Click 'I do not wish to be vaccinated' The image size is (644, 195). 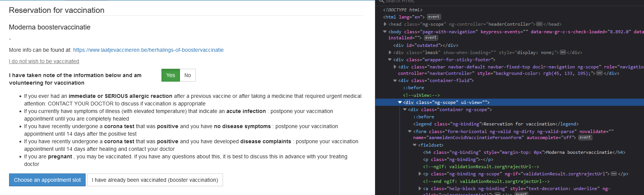pyautogui.click(x=44, y=61)
